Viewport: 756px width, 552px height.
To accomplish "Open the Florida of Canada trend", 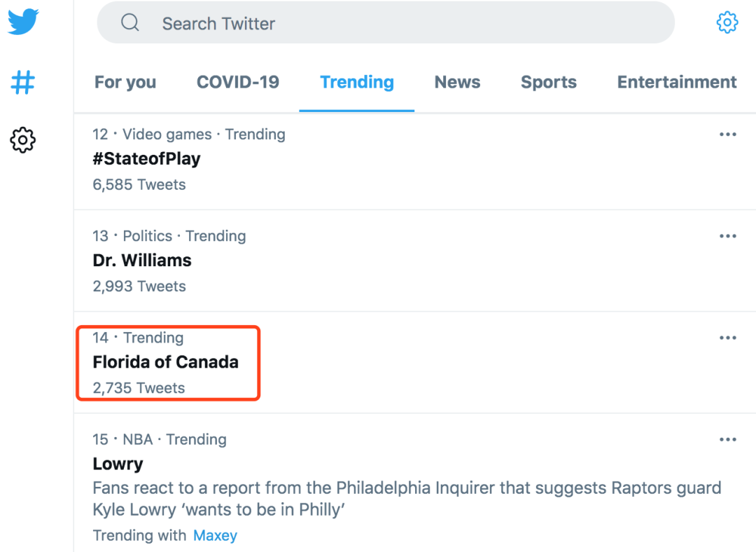I will (414, 363).
